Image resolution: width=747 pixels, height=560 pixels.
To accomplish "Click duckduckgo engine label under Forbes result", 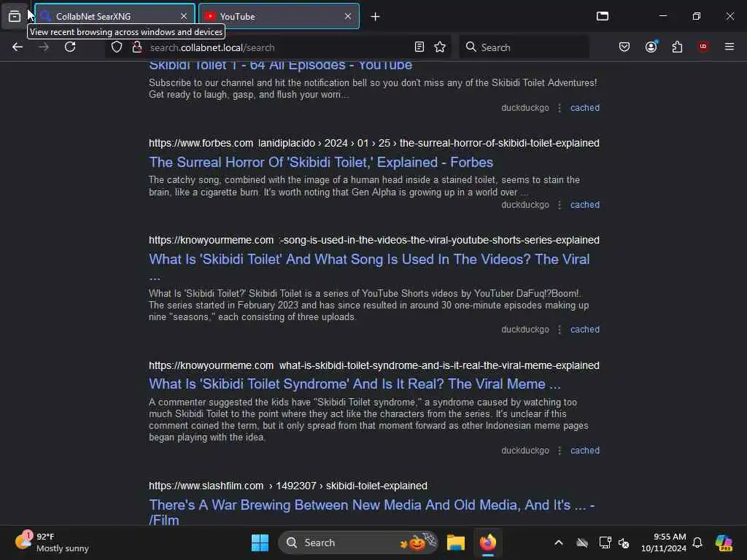I will [x=525, y=205].
